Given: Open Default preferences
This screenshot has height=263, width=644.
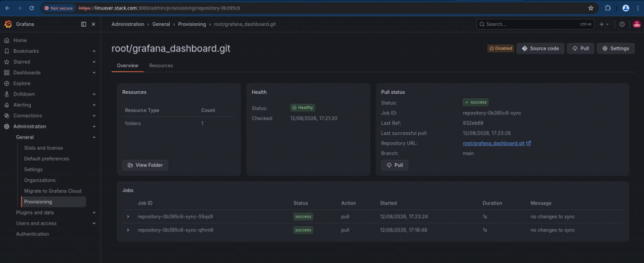Looking at the screenshot, I should (x=47, y=159).
